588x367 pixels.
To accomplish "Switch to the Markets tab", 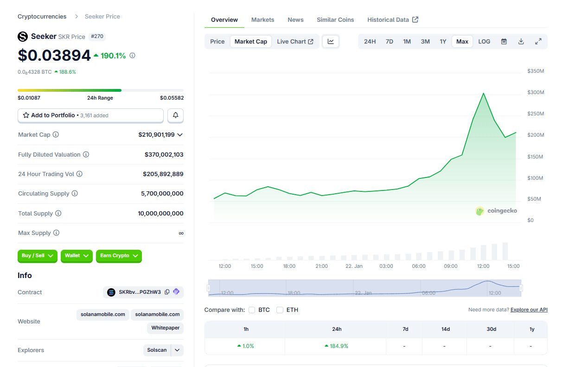I will tap(262, 19).
